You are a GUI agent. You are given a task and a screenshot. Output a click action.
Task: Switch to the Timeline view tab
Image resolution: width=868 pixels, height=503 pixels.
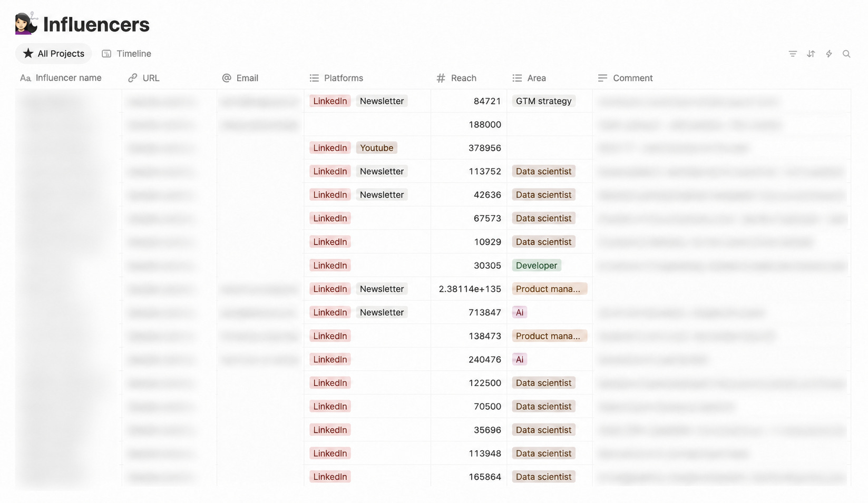[x=126, y=54]
